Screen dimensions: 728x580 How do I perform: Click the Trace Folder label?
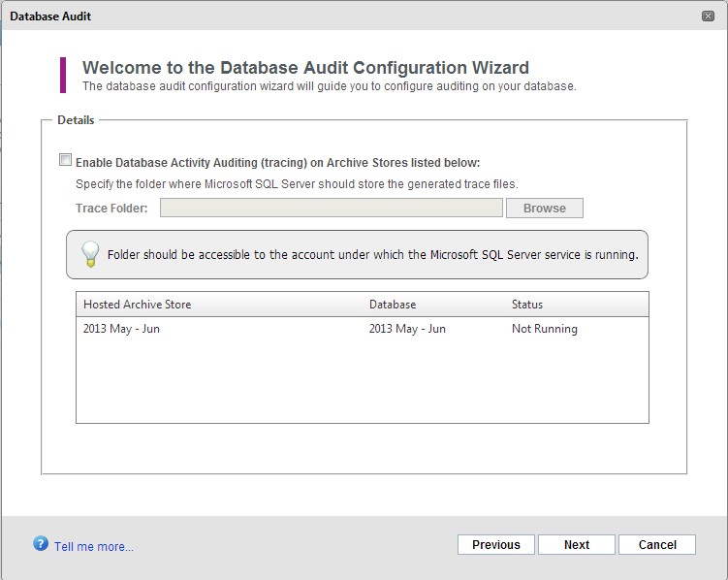click(x=111, y=208)
